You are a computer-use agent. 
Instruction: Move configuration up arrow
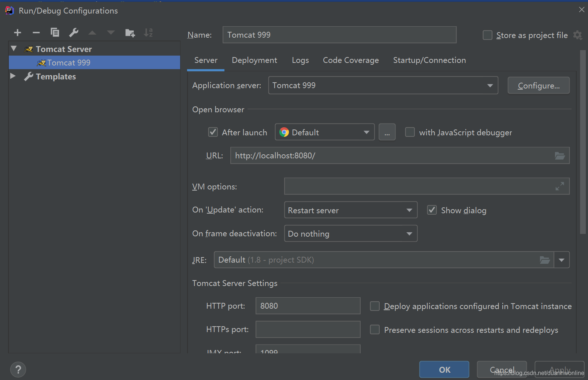point(92,33)
